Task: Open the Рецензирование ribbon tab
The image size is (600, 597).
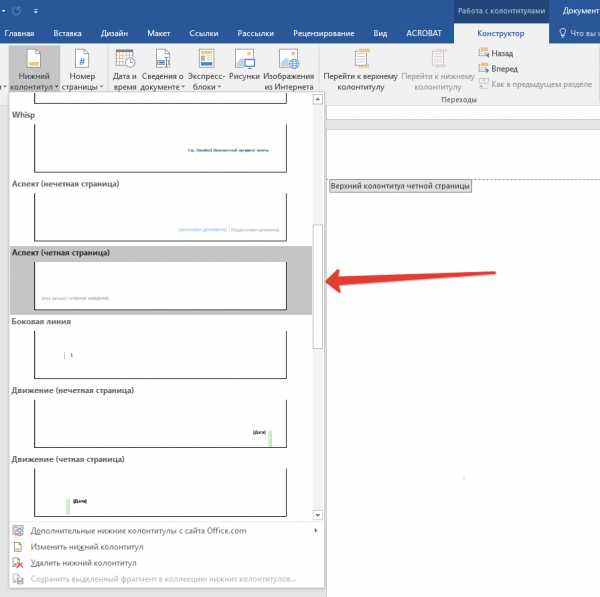Action: pyautogui.click(x=324, y=33)
